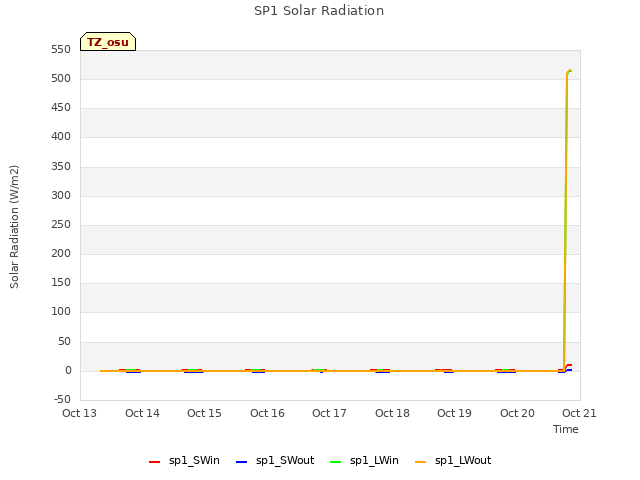Click the 300 y-axis tick label

(61, 195)
